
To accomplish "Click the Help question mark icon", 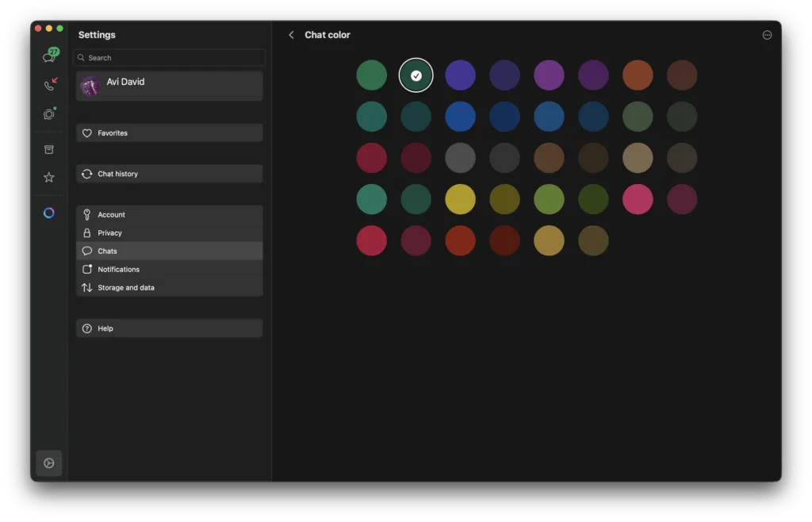I will pos(87,328).
